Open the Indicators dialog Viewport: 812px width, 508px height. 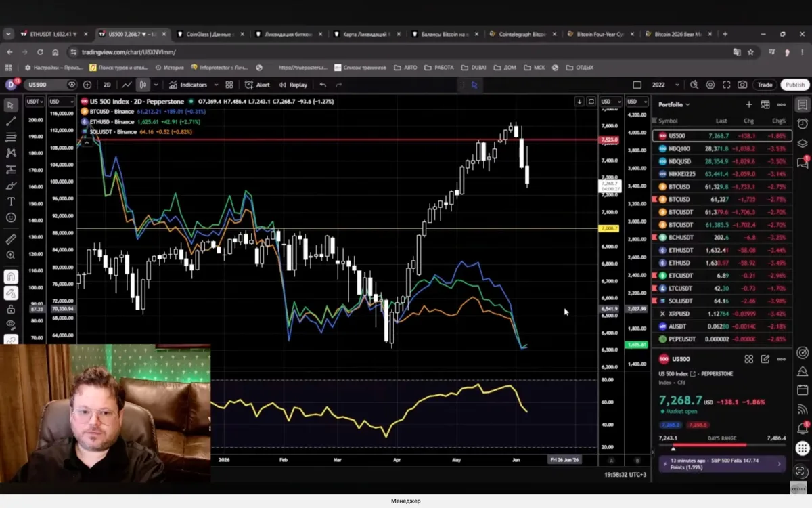click(x=188, y=85)
